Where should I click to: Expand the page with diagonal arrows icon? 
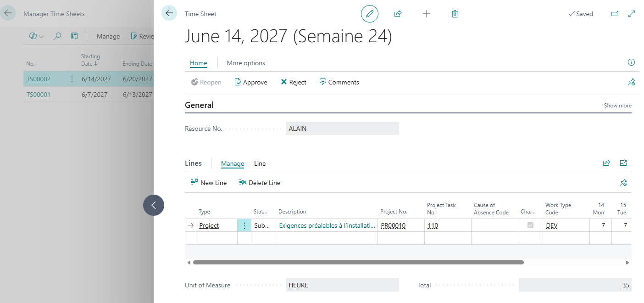coord(632,14)
